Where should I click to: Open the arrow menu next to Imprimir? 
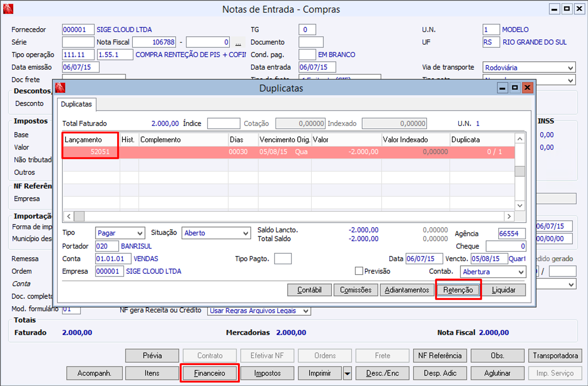pos(347,373)
